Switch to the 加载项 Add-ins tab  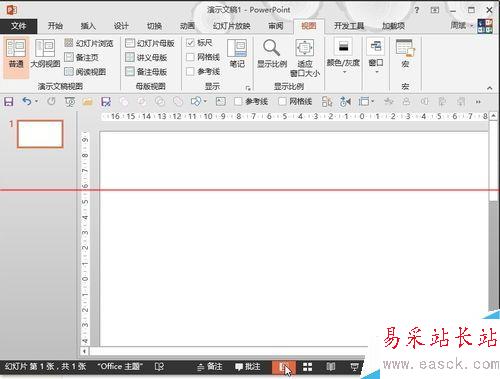tap(393, 26)
